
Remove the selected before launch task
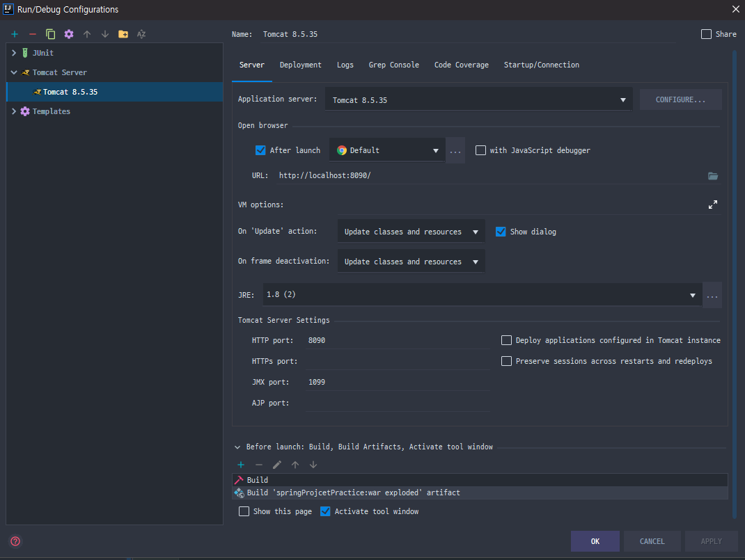click(x=259, y=465)
